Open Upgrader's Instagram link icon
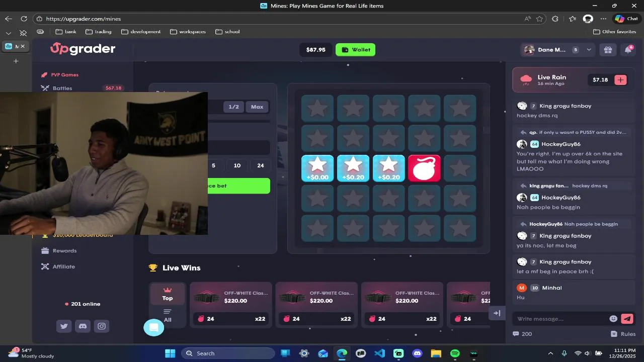Image resolution: width=644 pixels, height=362 pixels. 102,326
